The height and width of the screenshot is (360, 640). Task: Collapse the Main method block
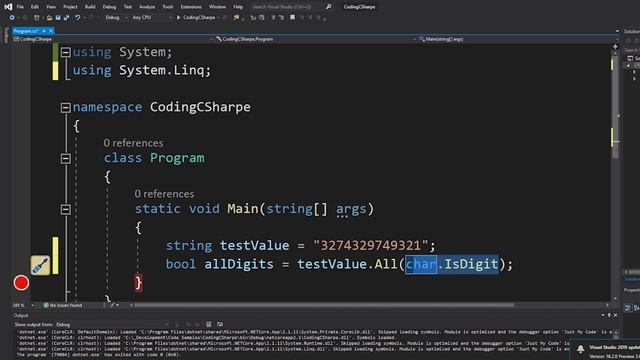click(65, 209)
